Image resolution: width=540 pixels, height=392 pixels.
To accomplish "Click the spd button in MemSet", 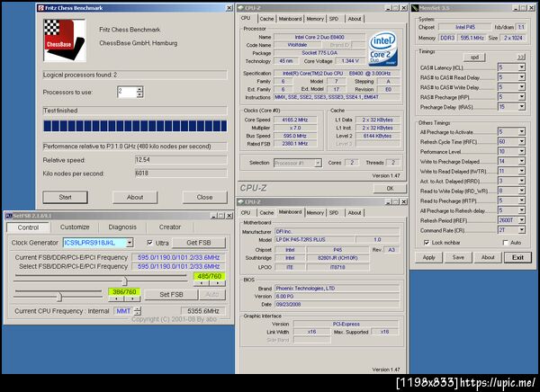I will tap(474, 58).
